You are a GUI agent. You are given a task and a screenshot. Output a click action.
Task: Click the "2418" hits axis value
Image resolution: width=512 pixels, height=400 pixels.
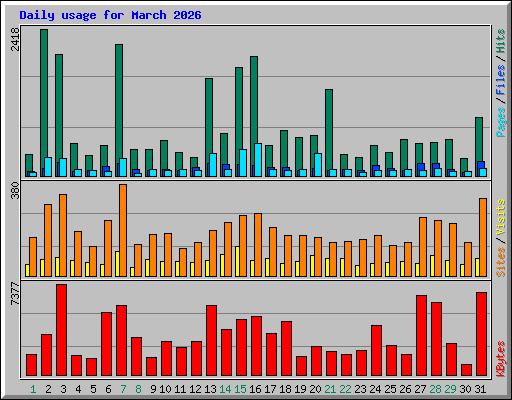[x=15, y=39]
